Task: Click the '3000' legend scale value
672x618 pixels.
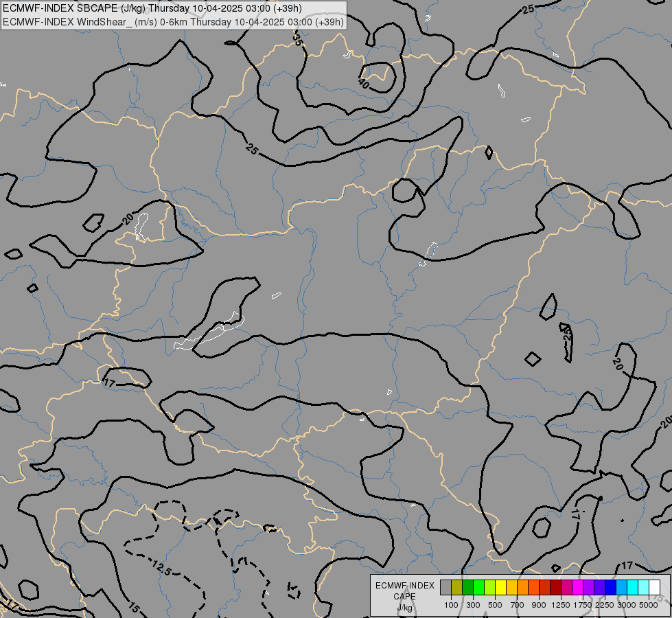Action: (x=627, y=605)
